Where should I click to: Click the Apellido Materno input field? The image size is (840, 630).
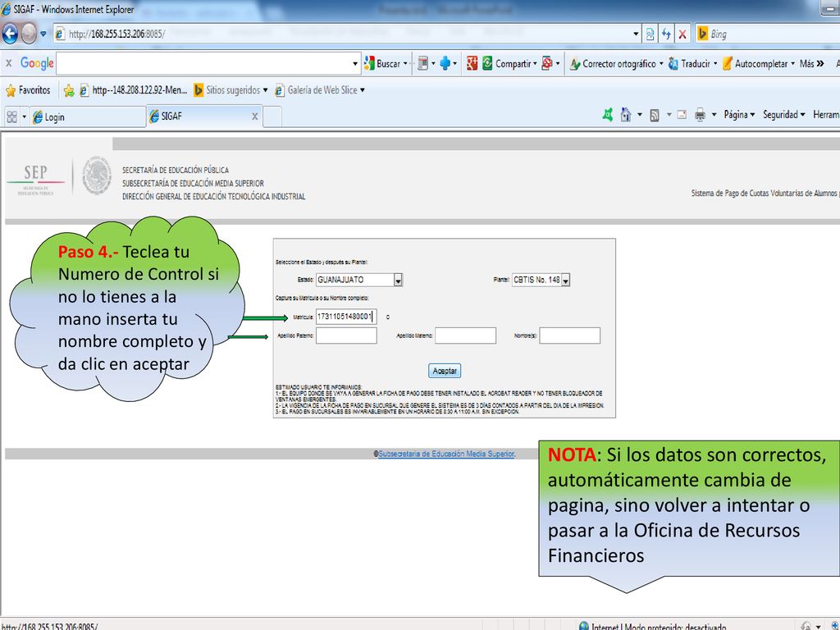(466, 336)
